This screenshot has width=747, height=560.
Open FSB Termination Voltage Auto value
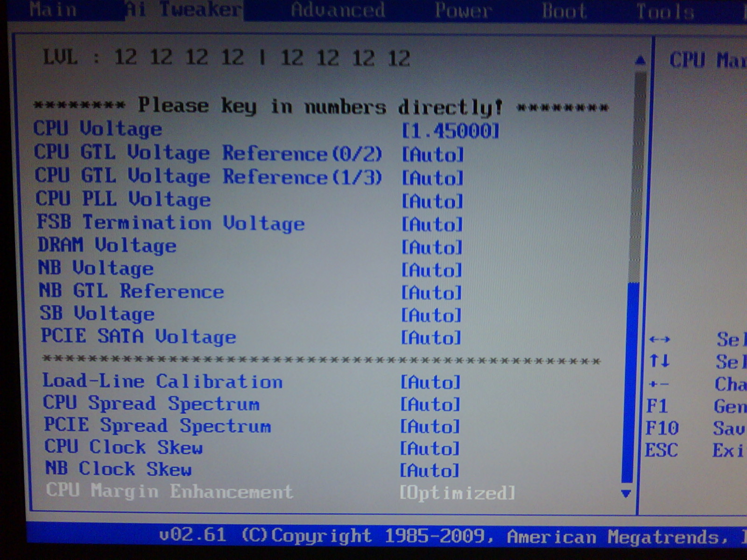pyautogui.click(x=432, y=224)
